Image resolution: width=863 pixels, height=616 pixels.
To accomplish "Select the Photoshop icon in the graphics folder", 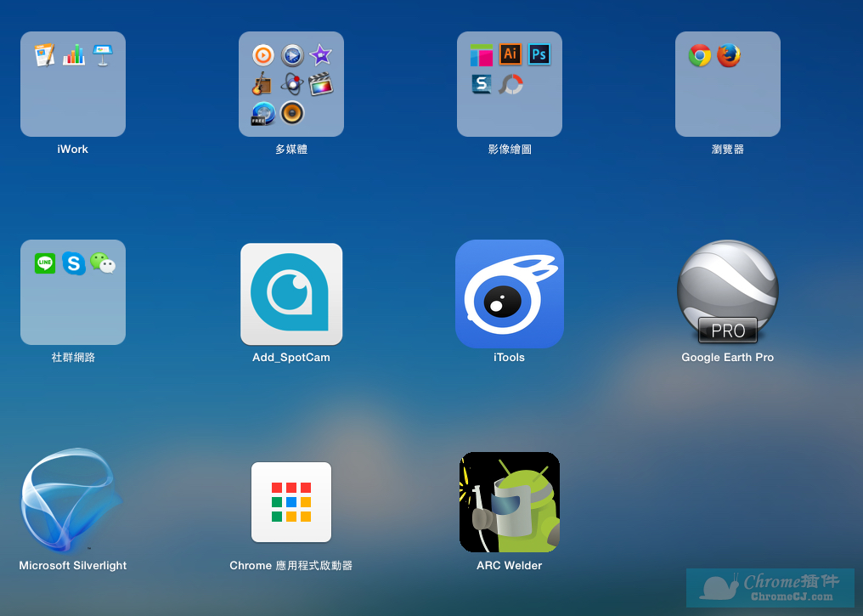I will tap(539, 55).
